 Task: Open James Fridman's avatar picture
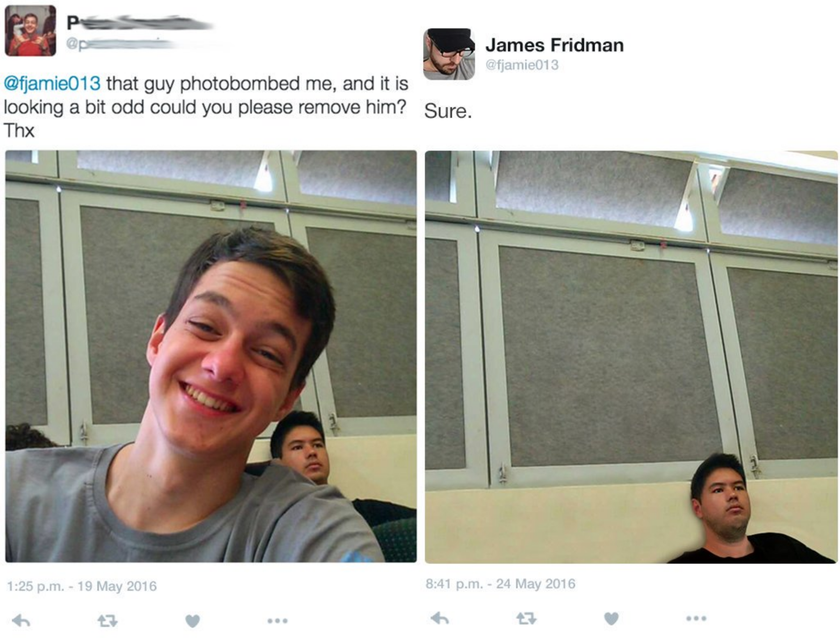(x=449, y=54)
